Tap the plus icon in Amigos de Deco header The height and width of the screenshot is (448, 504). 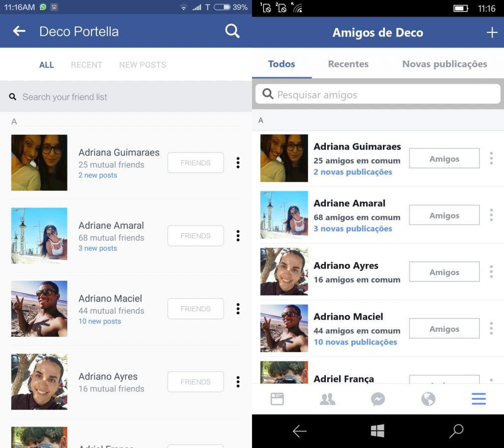point(492,32)
